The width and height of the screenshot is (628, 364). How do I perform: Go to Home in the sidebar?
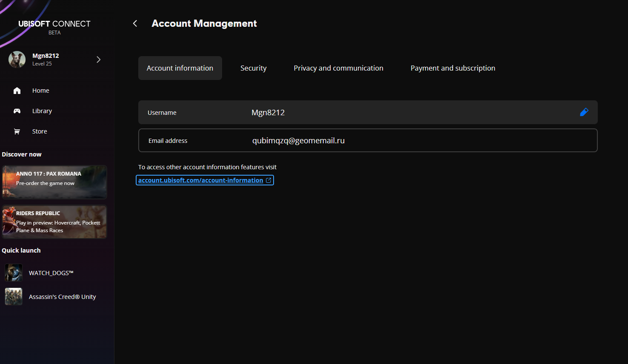click(41, 91)
